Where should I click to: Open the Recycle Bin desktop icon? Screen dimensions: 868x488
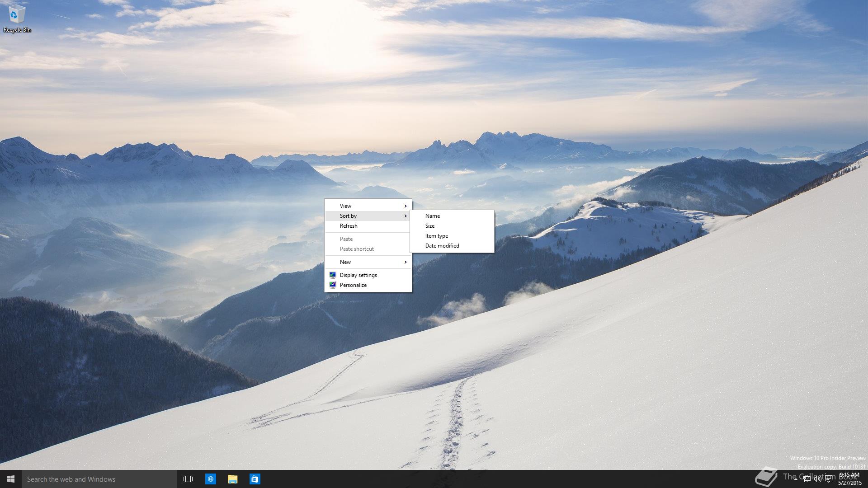point(17,19)
